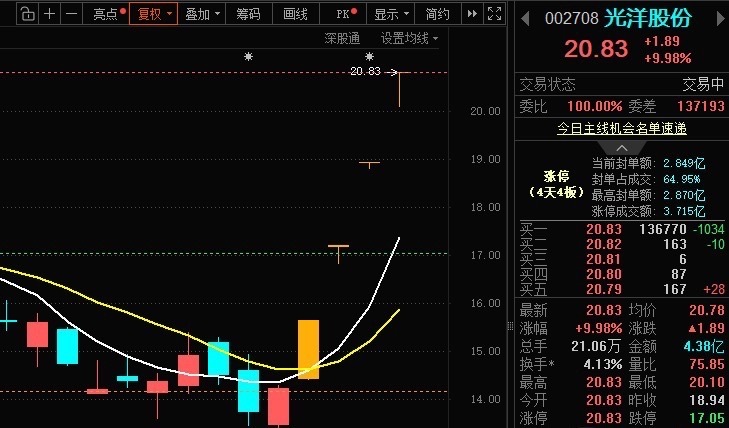
Task: Click the 涨停成交额 3.715亿 value
Action: tap(684, 211)
